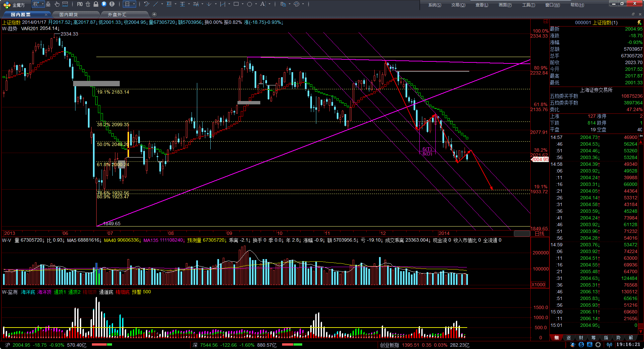Click the alarm bell icon in status bar
The image size is (644, 349).
tap(572, 345)
